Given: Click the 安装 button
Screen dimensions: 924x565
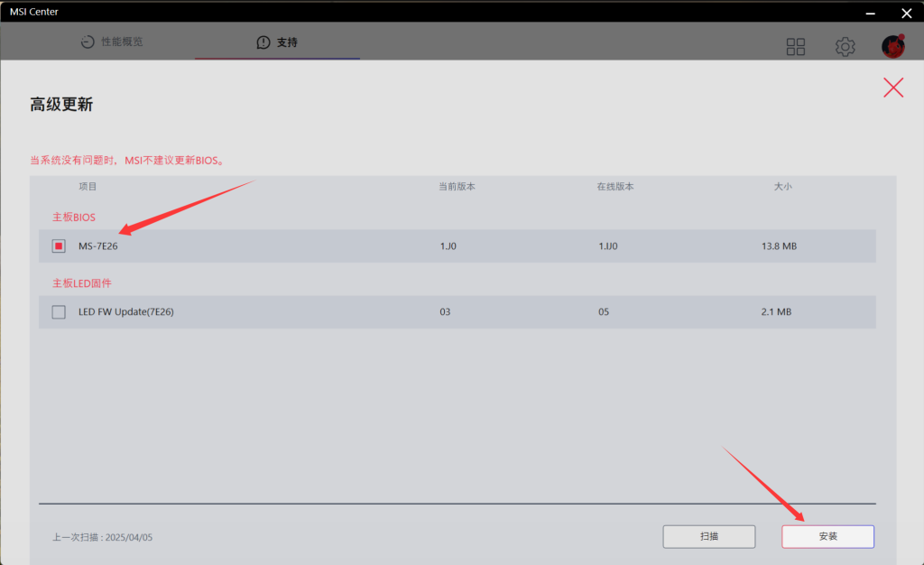Looking at the screenshot, I should click(x=828, y=536).
